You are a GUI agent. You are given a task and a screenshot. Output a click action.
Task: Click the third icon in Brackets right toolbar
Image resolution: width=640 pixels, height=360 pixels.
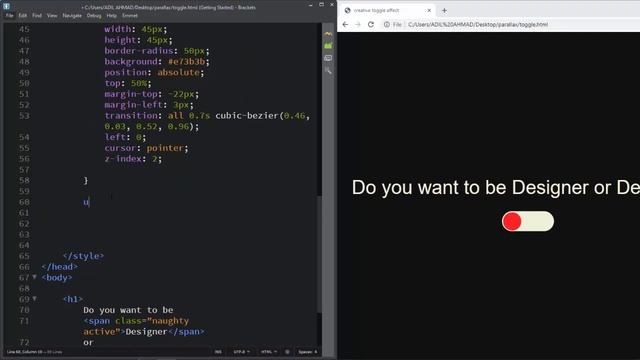point(328,58)
